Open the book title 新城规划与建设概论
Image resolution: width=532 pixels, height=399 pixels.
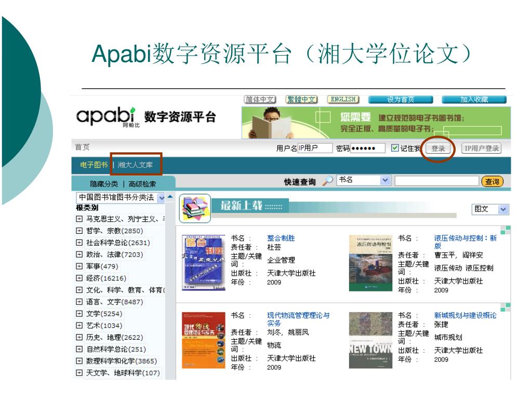coord(465,315)
